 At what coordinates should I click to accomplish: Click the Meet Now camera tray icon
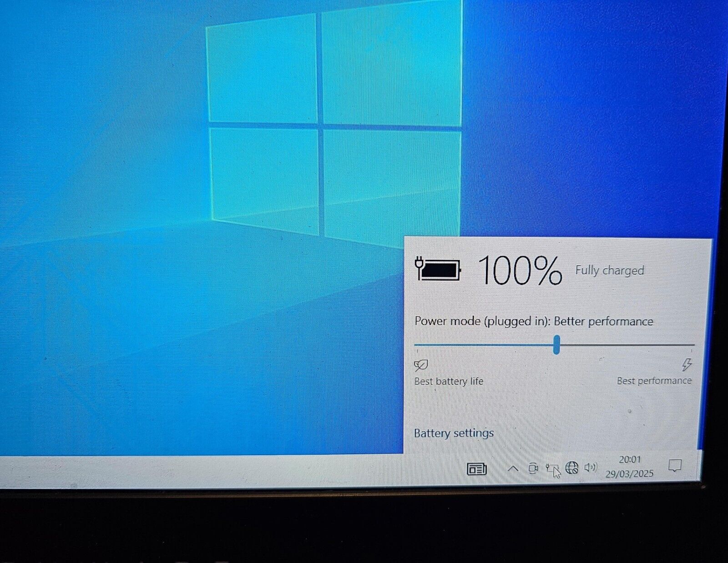click(533, 468)
